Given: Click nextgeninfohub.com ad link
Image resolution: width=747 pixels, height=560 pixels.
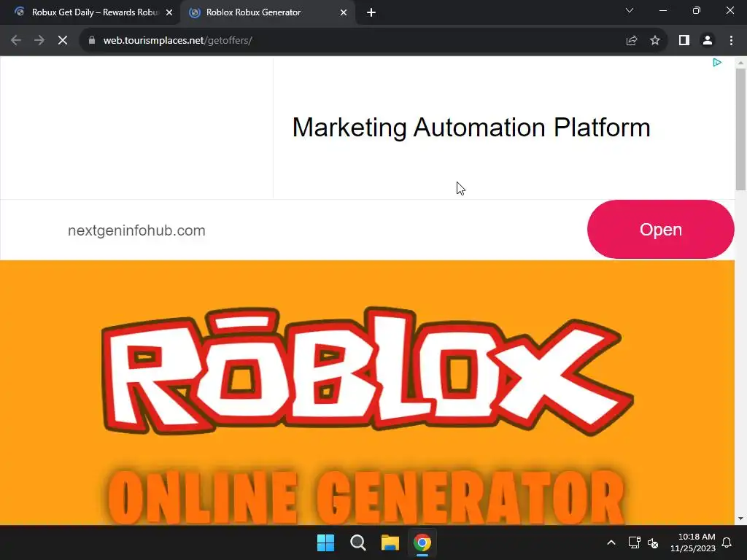Looking at the screenshot, I should [x=136, y=230].
